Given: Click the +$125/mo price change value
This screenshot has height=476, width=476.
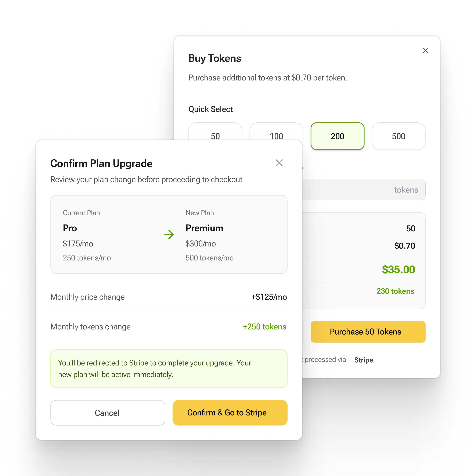Looking at the screenshot, I should pyautogui.click(x=269, y=297).
